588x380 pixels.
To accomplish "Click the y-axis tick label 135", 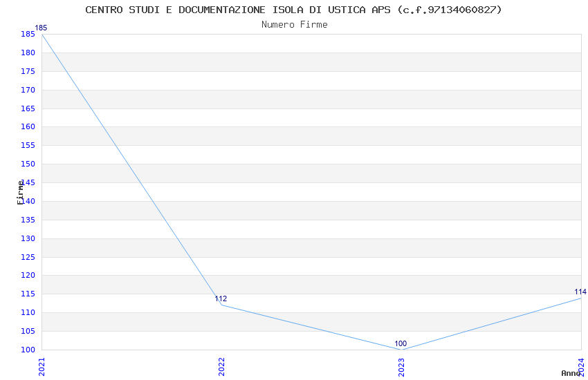I will click(x=28, y=220).
